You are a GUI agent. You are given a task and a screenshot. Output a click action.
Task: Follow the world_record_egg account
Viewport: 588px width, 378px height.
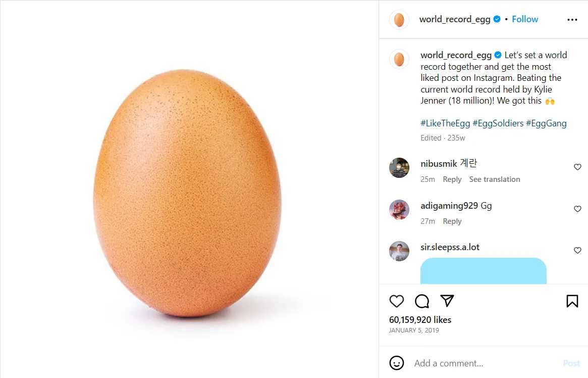coord(525,19)
